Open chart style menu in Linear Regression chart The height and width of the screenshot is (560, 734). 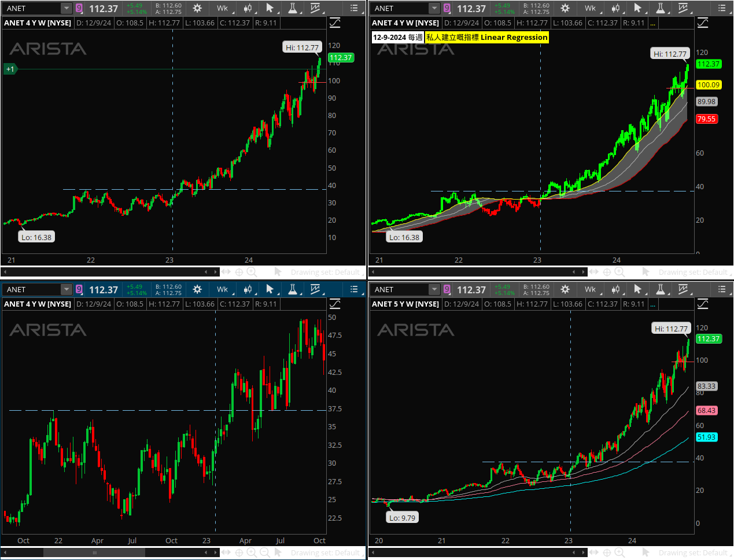point(616,8)
